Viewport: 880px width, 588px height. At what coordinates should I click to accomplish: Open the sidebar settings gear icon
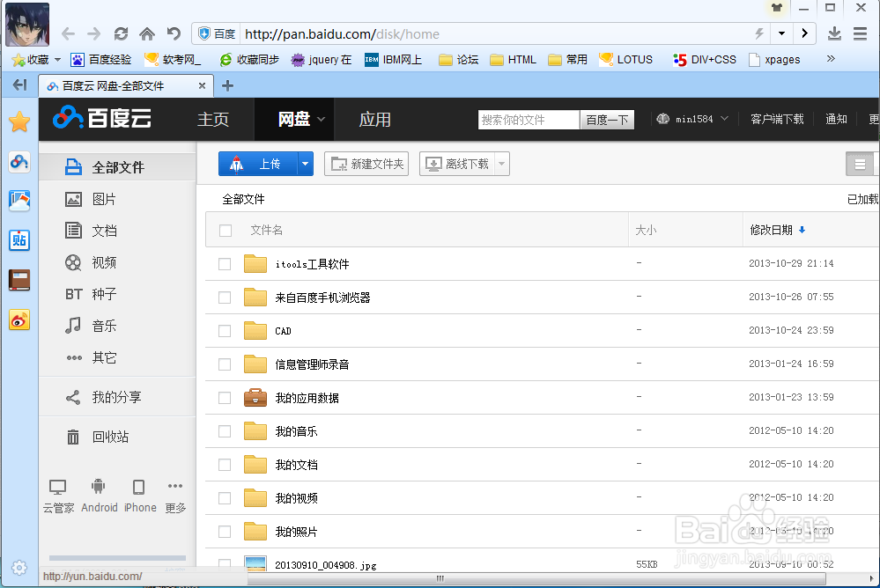19,568
